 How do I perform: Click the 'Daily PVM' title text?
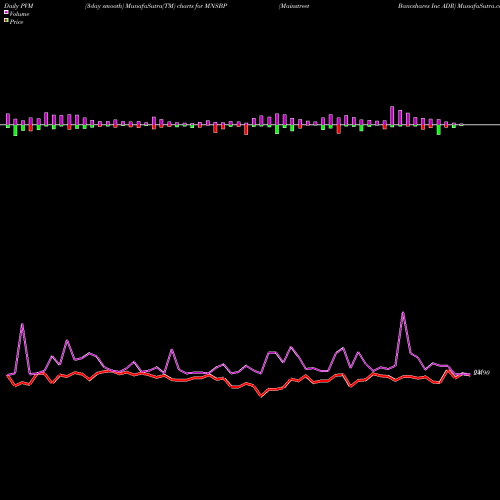pos(19,6)
